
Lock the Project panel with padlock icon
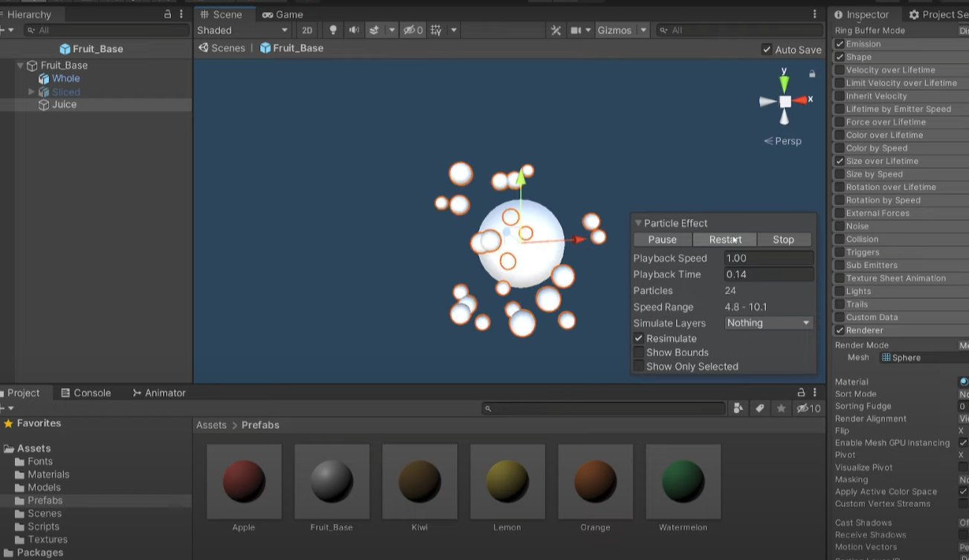pos(801,393)
